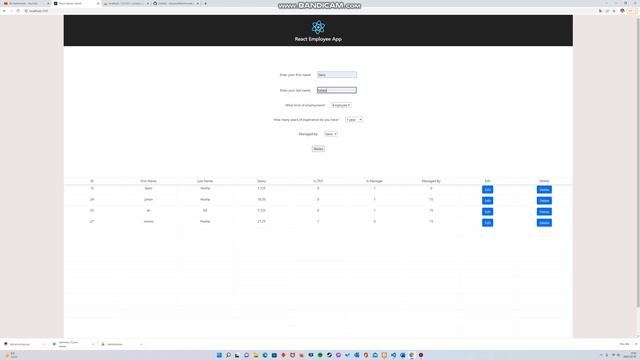Click ID cell 27 in table
This screenshot has height=360, width=640.
(92, 221)
